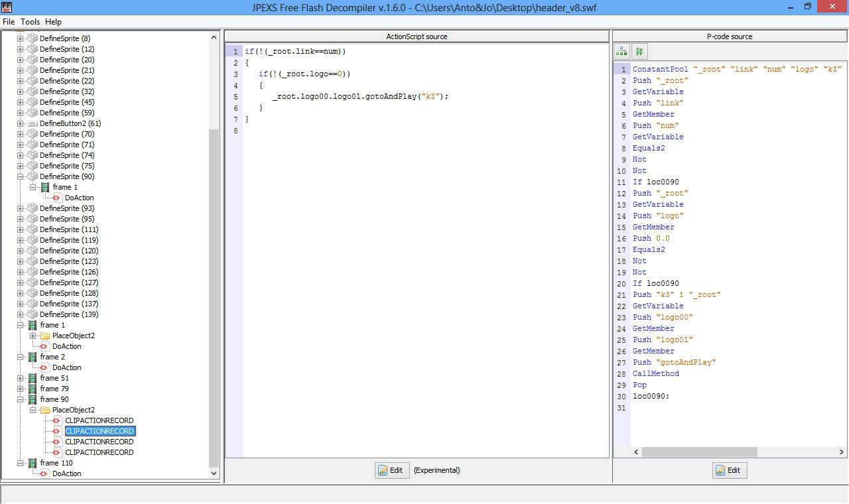Screen dimensions: 849x504
Task: Expand PlaceObject2 under frame 1
Action: coord(33,336)
